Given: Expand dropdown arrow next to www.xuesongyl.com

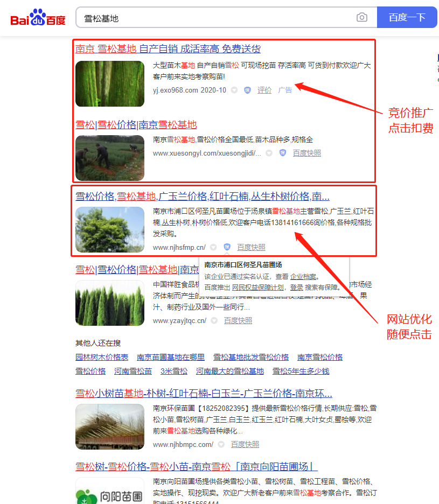Looking at the screenshot, I should click(x=269, y=153).
